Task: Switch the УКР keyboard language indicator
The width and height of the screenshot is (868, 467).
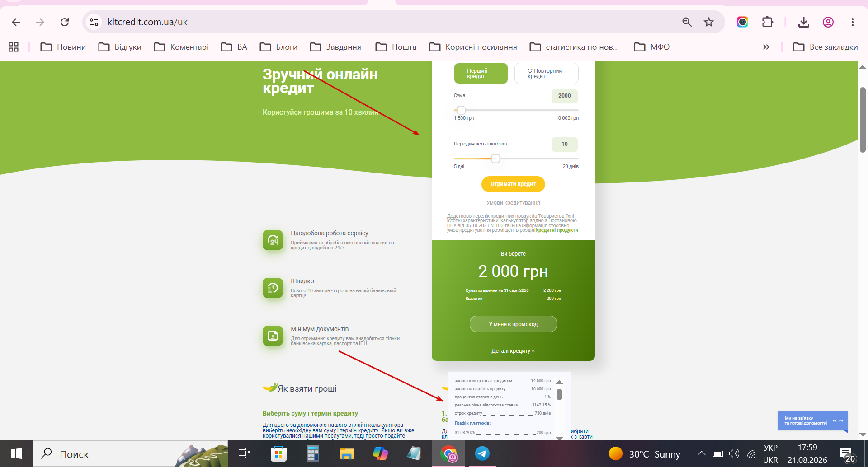Action: click(770, 454)
